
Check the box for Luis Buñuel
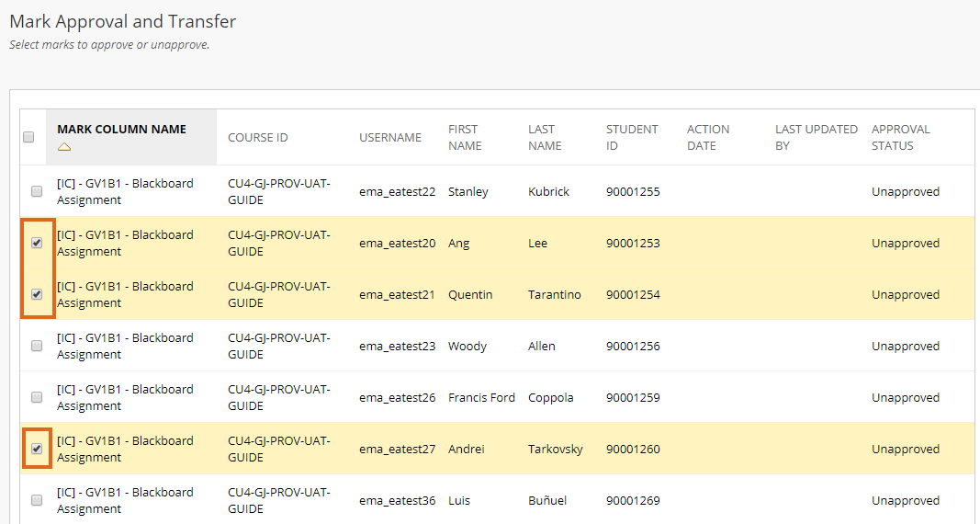(x=37, y=500)
